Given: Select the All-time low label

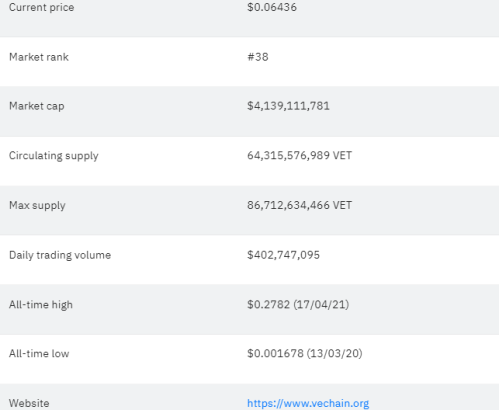Looking at the screenshot, I should click(39, 354).
